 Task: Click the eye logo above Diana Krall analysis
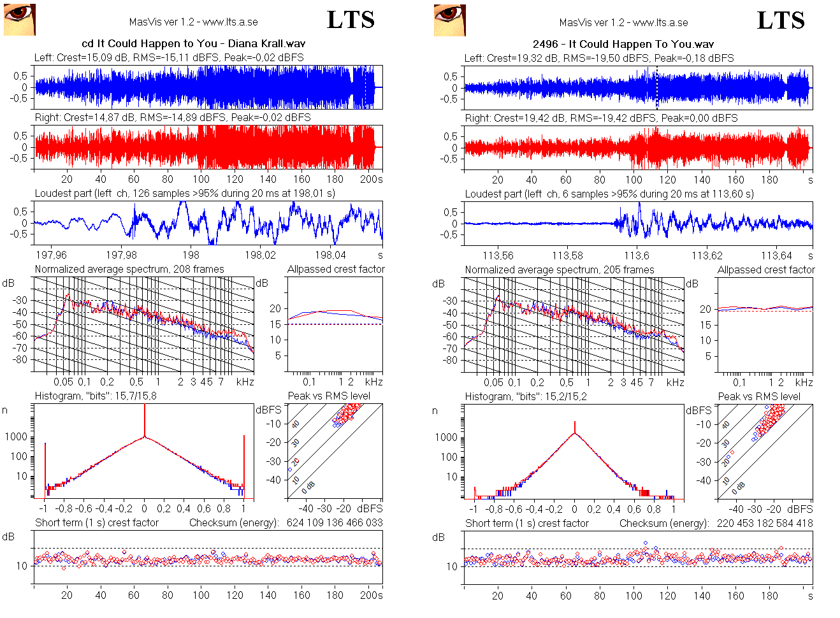point(20,20)
